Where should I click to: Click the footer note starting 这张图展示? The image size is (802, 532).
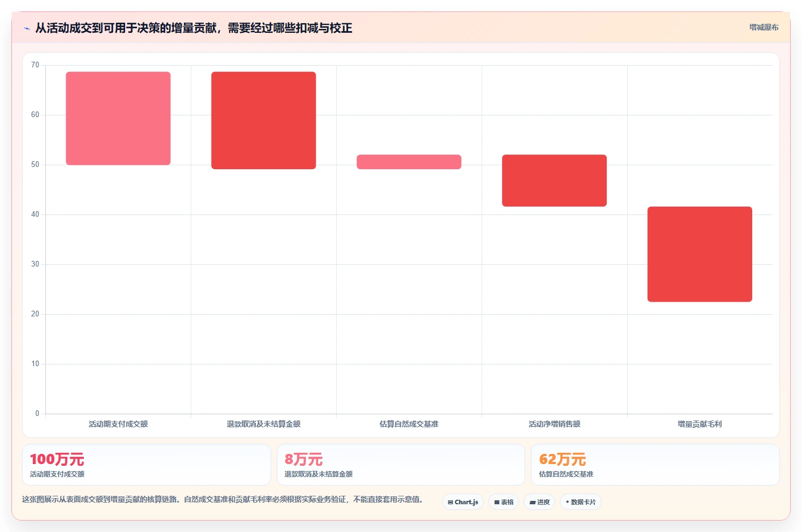click(222, 499)
